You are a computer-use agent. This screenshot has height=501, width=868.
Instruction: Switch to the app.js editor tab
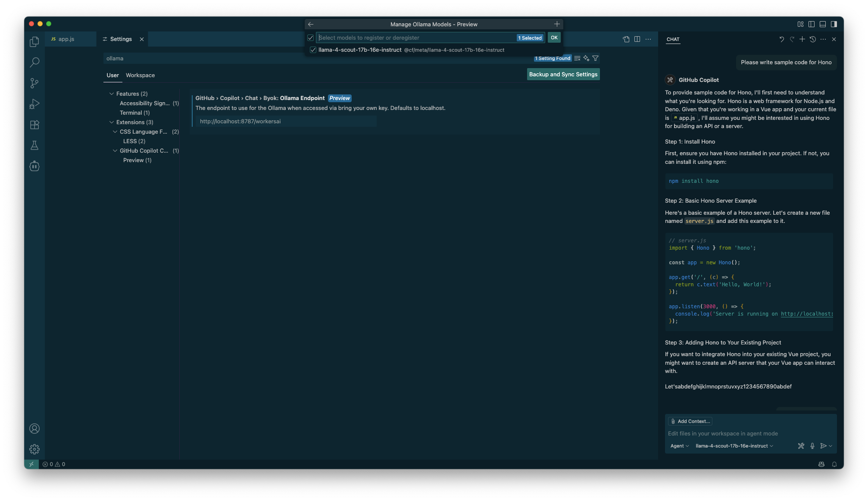pos(66,39)
